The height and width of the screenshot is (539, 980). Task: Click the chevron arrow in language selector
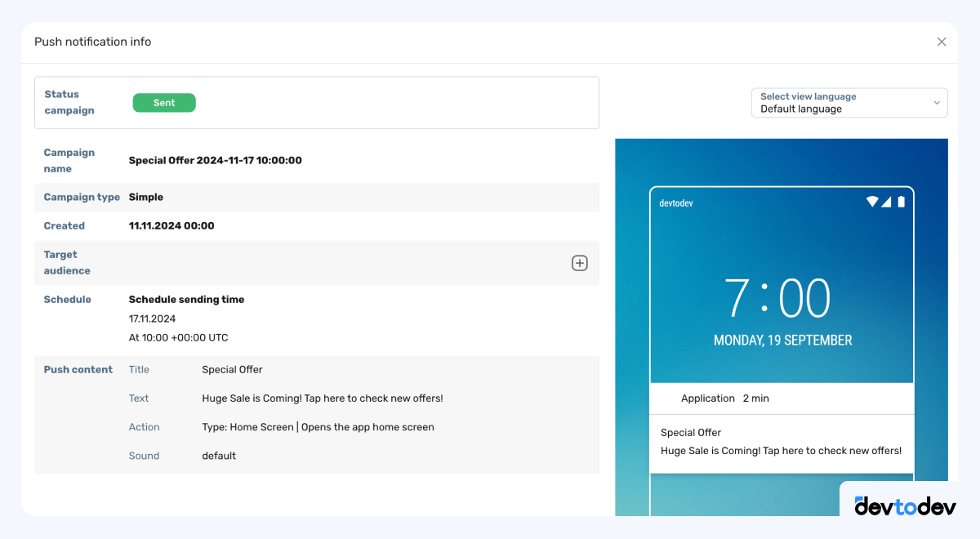pyautogui.click(x=936, y=103)
